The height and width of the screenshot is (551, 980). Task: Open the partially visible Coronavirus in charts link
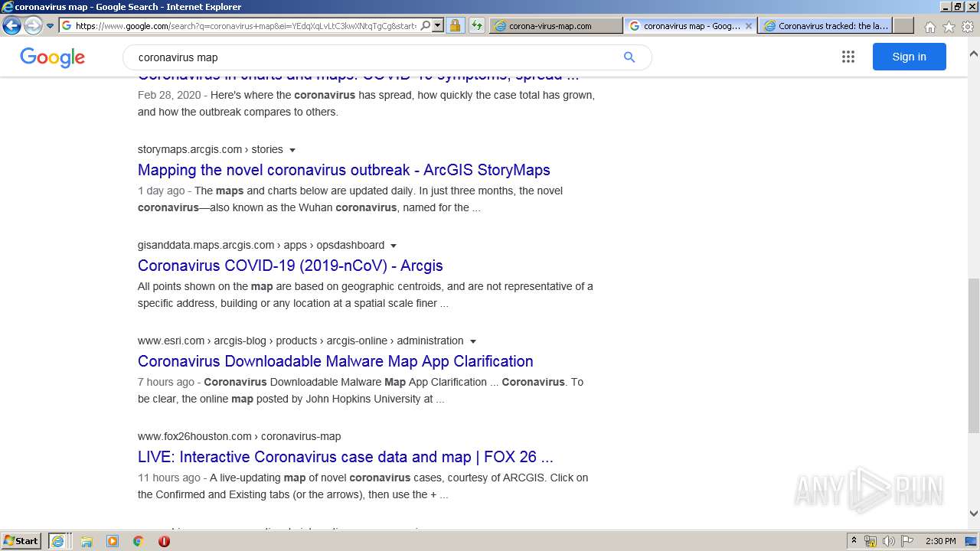[358, 77]
